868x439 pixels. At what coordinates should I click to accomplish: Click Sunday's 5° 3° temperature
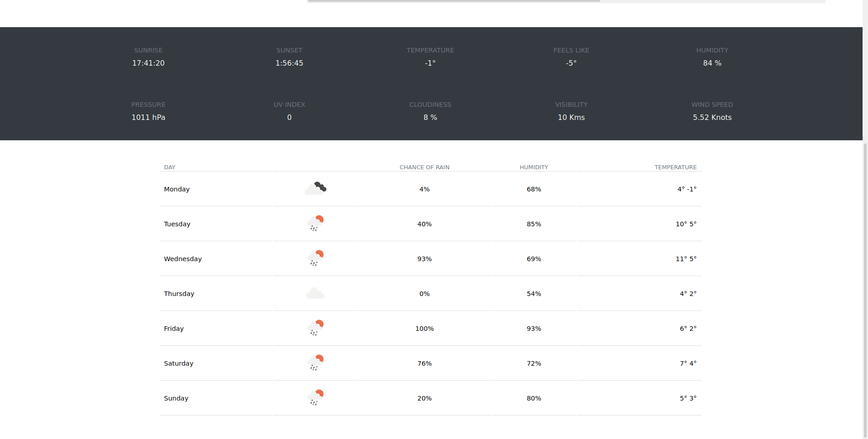pos(688,398)
